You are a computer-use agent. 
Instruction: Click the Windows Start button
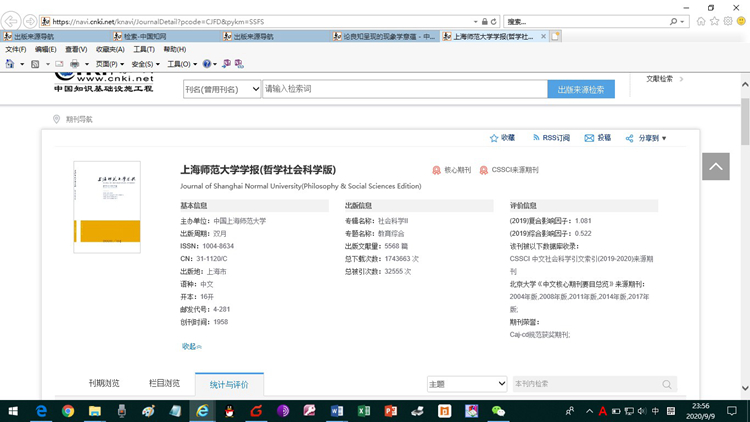[x=13, y=411]
